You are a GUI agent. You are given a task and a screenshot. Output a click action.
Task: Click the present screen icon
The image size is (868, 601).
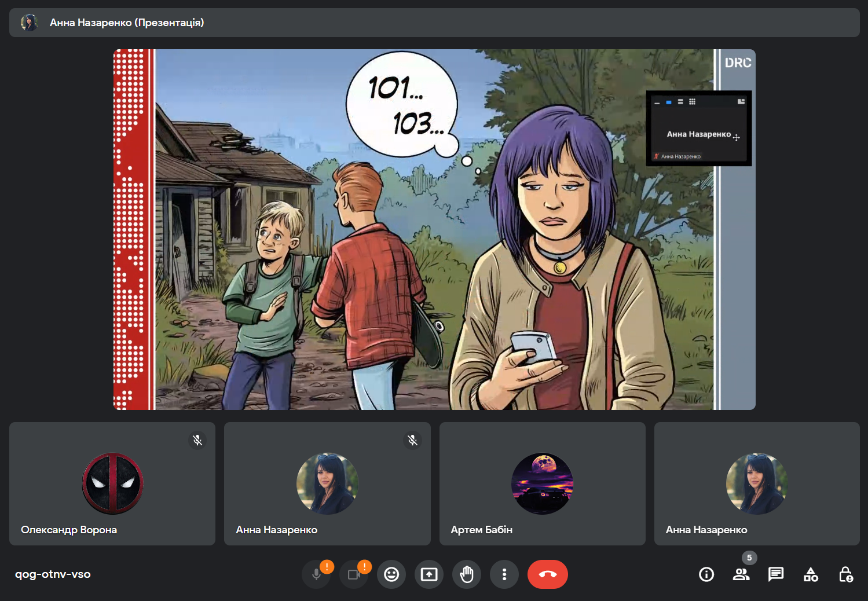429,574
